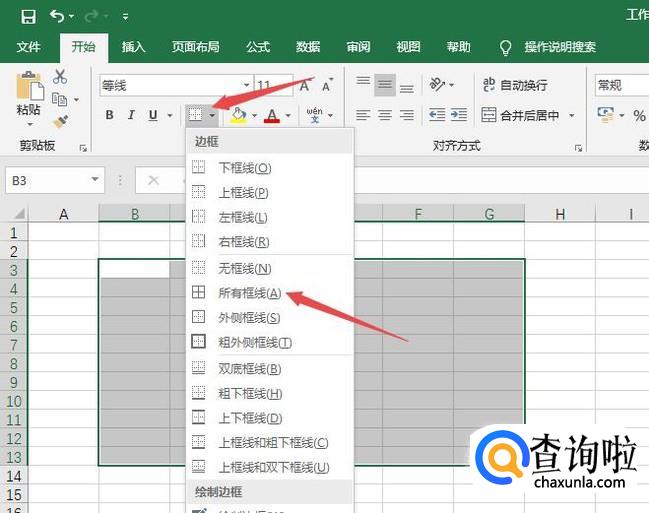This screenshot has width=649, height=513.
Task: Align text right
Action: pyautogui.click(x=407, y=115)
